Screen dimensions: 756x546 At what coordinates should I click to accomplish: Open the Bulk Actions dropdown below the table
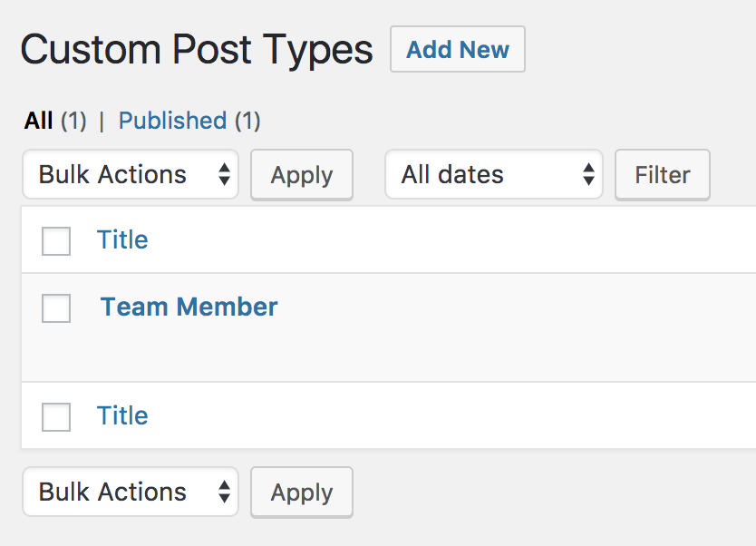pyautogui.click(x=131, y=492)
